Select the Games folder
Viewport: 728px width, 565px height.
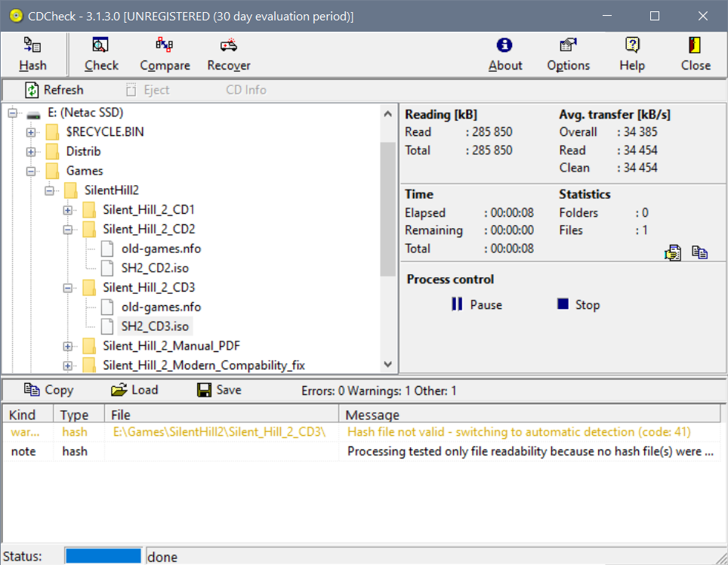click(85, 171)
